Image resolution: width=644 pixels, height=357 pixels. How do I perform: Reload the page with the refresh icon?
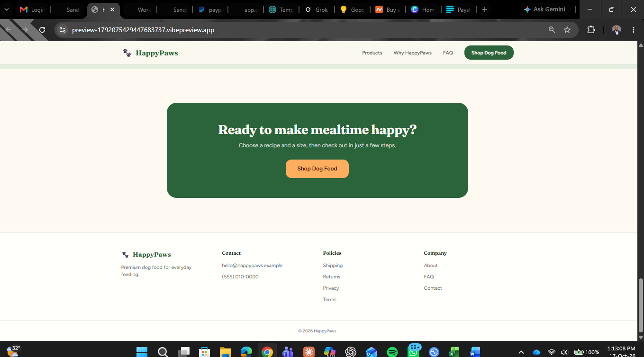(x=42, y=30)
